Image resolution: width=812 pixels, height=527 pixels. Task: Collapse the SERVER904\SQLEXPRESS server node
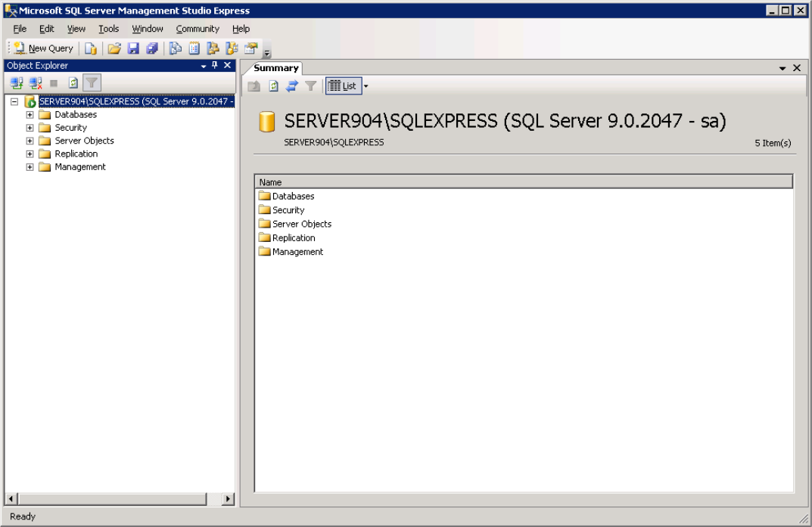coord(14,101)
